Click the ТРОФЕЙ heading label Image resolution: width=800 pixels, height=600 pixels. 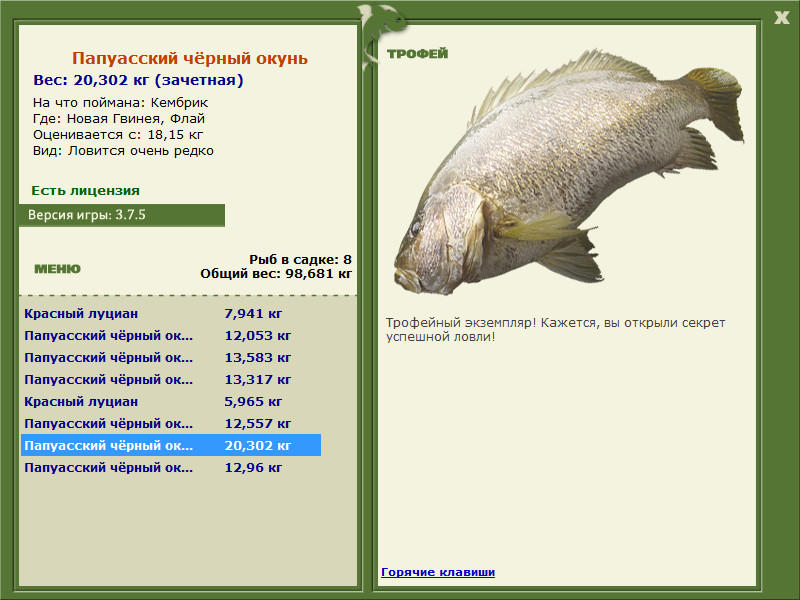[x=417, y=54]
